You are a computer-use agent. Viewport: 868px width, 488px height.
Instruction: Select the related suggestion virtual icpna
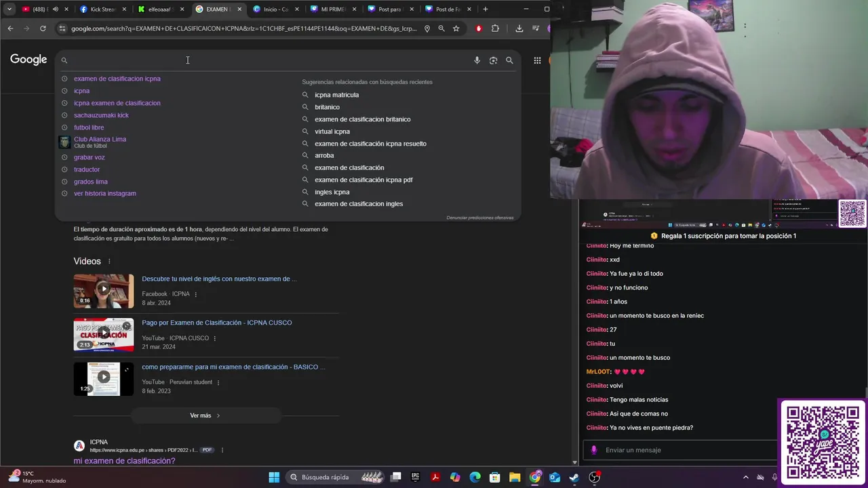pyautogui.click(x=332, y=131)
